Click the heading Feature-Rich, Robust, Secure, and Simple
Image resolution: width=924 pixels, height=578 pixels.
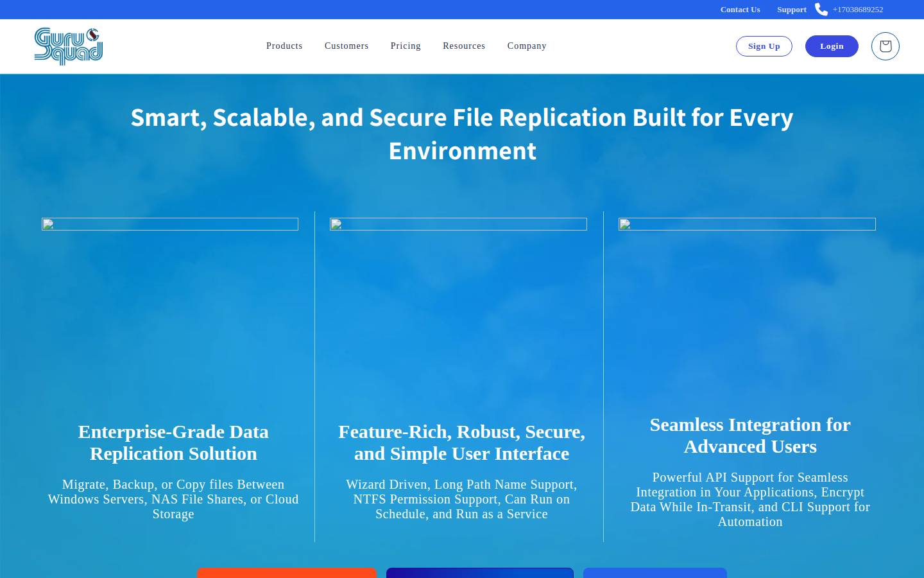point(462,442)
